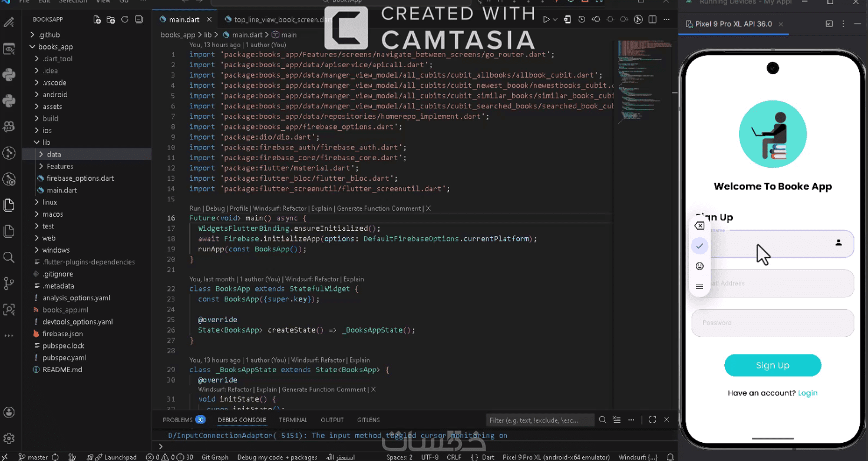This screenshot has height=461, width=868.
Task: Open the Search view in activity bar
Action: tap(9, 257)
